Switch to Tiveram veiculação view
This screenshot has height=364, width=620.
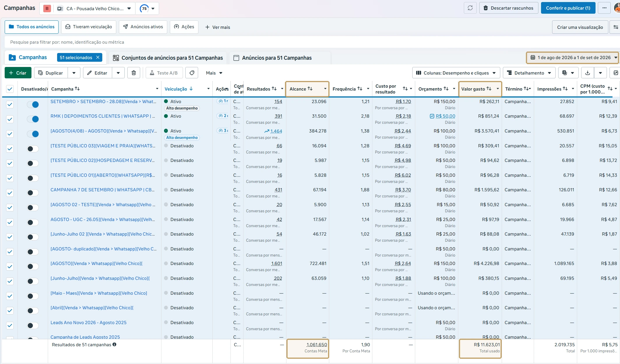click(x=89, y=27)
